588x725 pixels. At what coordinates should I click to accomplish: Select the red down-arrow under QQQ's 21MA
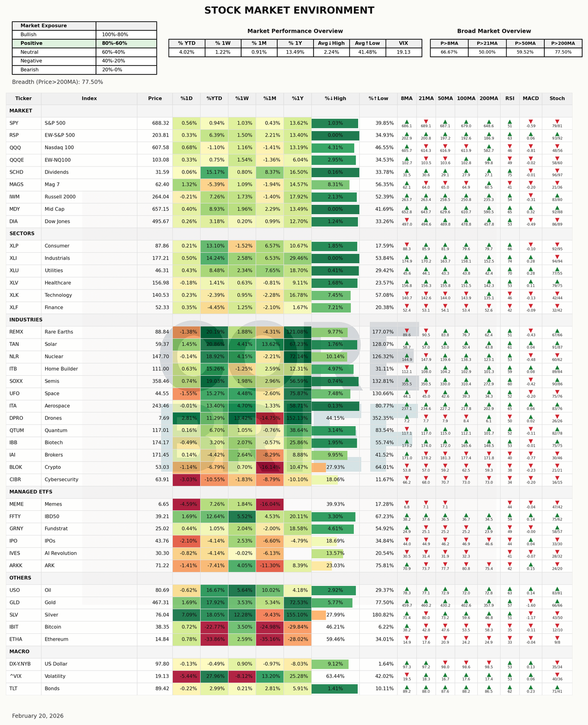[426, 146]
